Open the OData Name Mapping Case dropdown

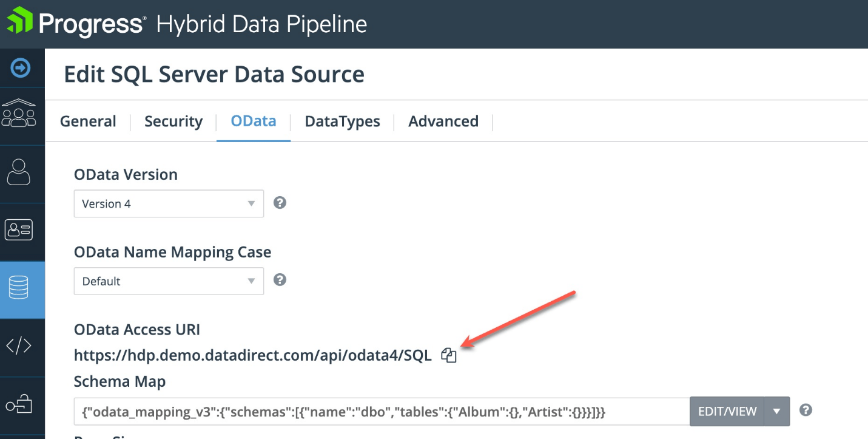click(169, 281)
